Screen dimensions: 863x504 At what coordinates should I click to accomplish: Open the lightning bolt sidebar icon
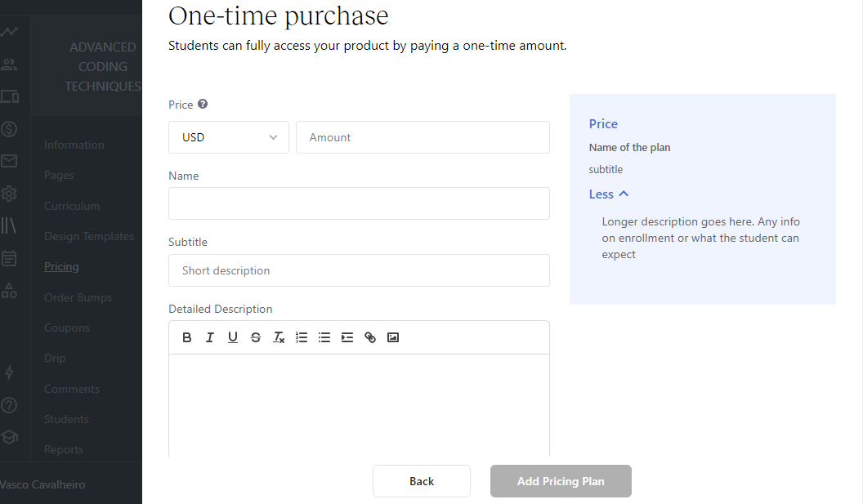pyautogui.click(x=9, y=372)
